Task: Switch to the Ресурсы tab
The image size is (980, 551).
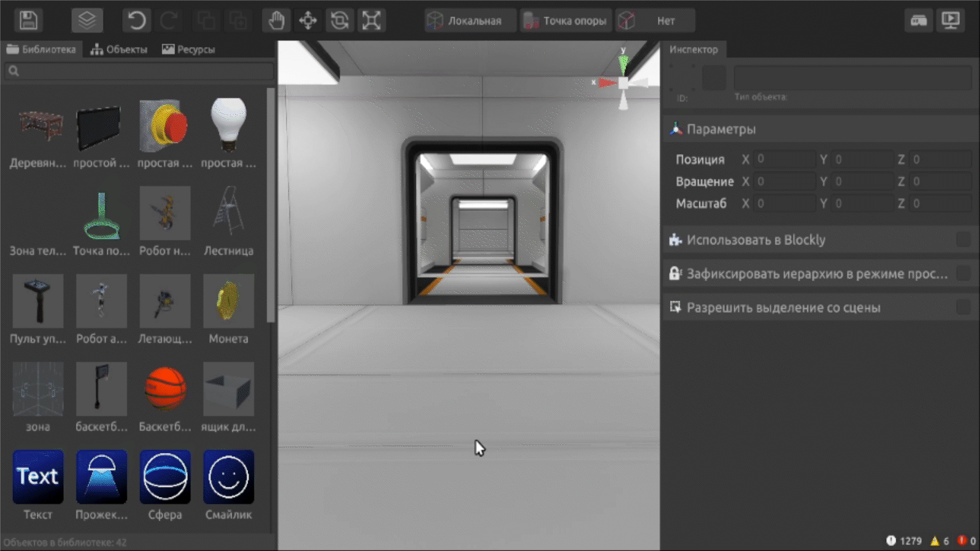Action: coord(188,49)
